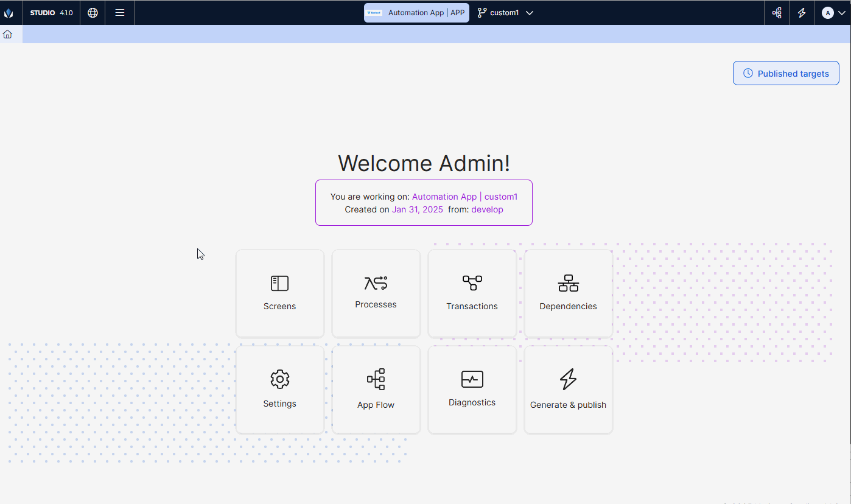
Task: Open the Generate & publish tile
Action: [569, 390]
